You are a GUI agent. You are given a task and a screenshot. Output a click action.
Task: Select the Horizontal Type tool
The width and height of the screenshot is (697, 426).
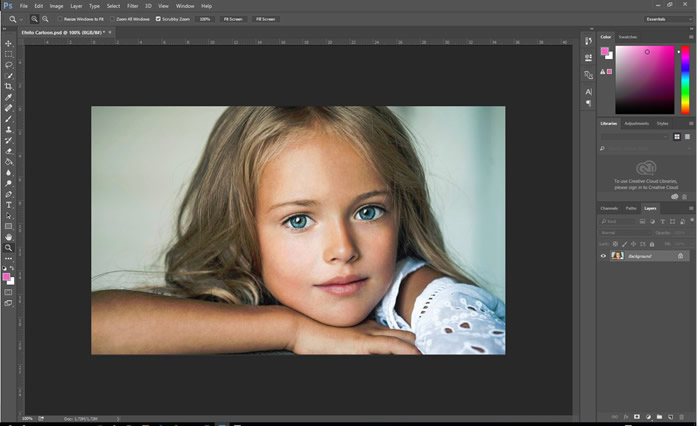pyautogui.click(x=9, y=205)
